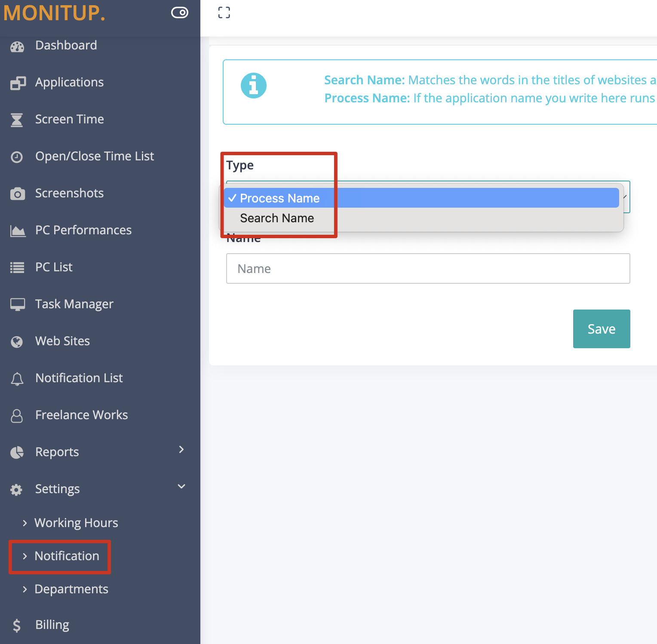Click the "Process Name:" info heading
Image resolution: width=657 pixels, height=644 pixels.
pos(367,98)
